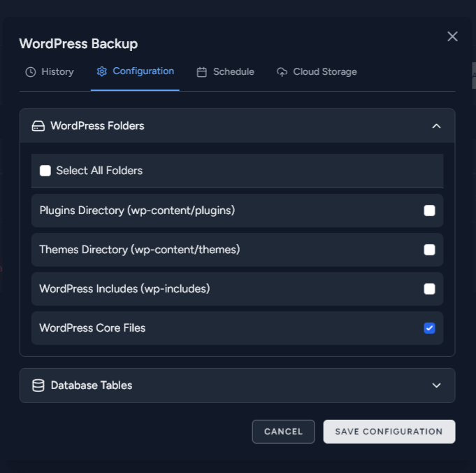This screenshot has width=476, height=473.
Task: Open the History tab
Action: pyautogui.click(x=50, y=72)
